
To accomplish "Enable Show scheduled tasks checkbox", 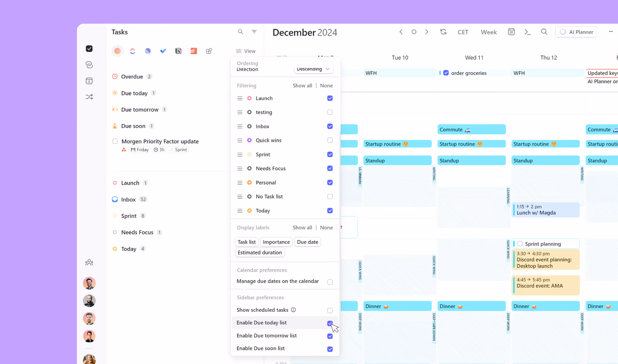I will point(330,310).
